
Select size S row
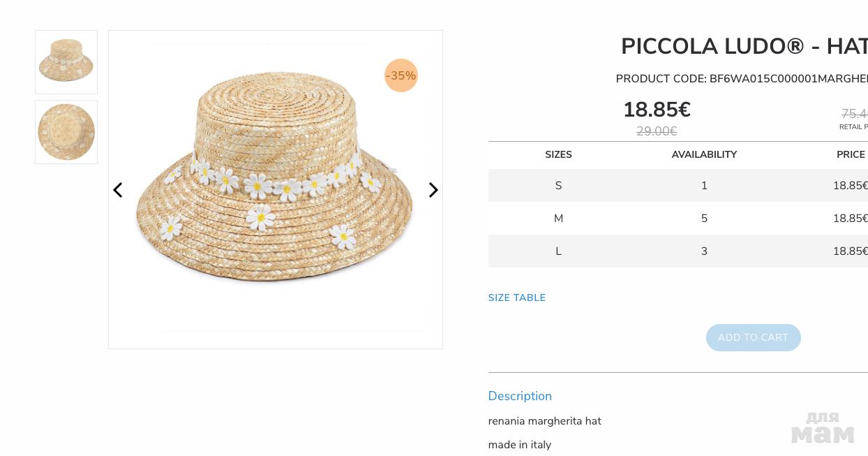[x=558, y=186]
